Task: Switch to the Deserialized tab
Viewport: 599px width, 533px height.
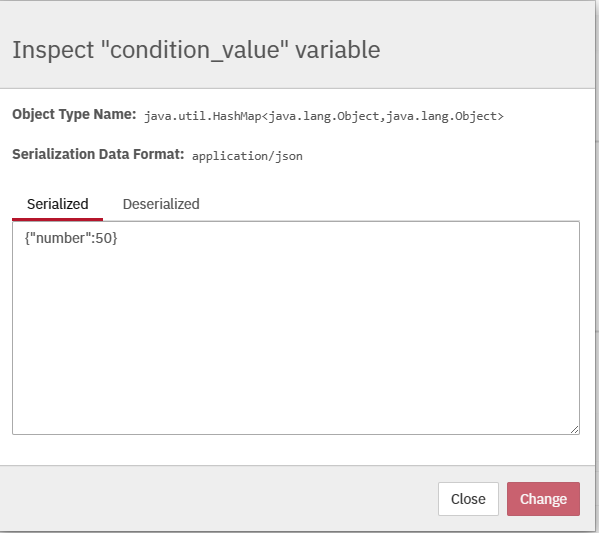Action: tap(161, 204)
